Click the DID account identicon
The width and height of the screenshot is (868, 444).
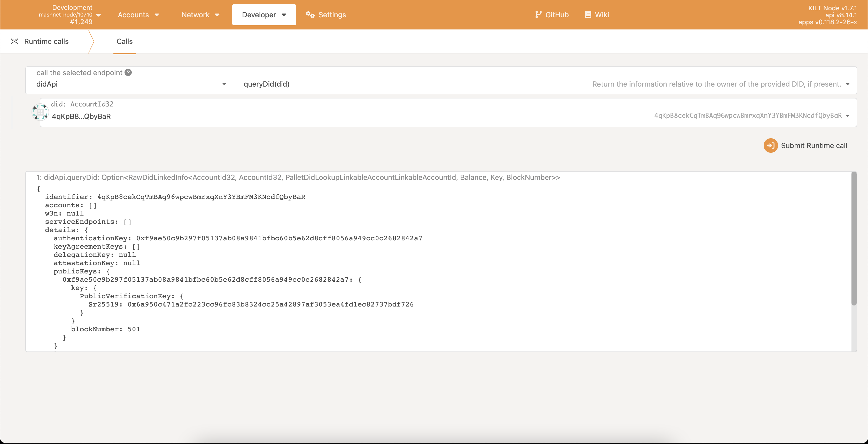pyautogui.click(x=40, y=112)
